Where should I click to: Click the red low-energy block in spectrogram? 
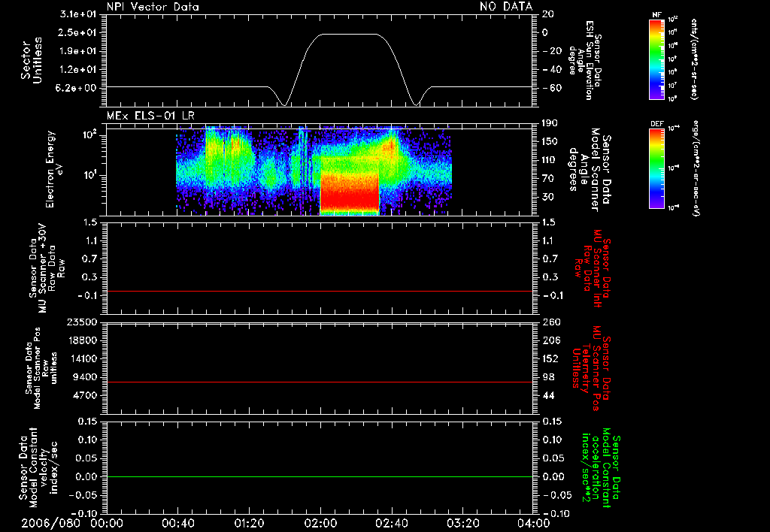[x=350, y=192]
